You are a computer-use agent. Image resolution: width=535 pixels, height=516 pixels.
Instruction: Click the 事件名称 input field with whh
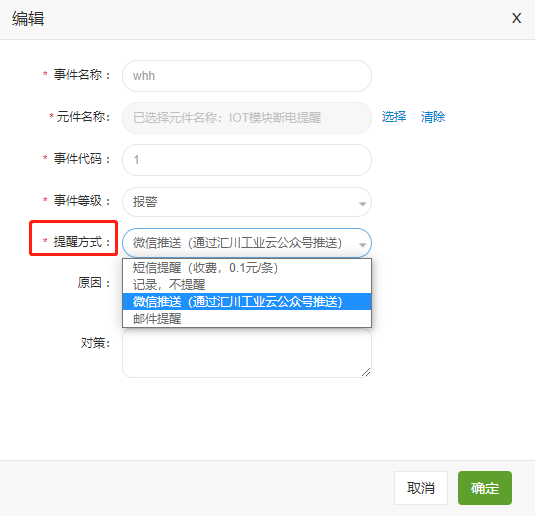coord(247,76)
